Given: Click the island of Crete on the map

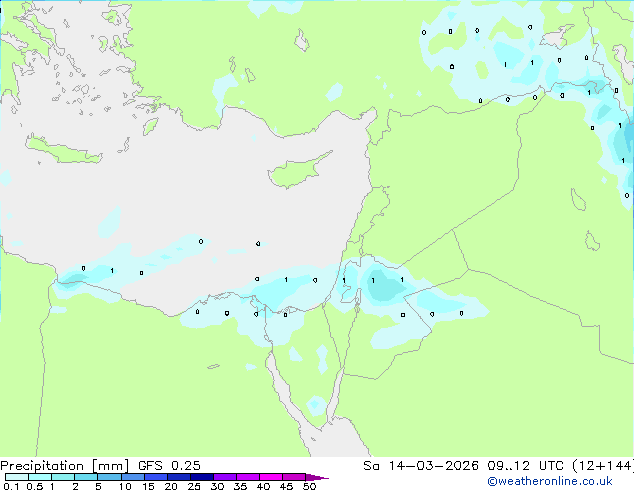Looking at the screenshot, I should 63,150.
